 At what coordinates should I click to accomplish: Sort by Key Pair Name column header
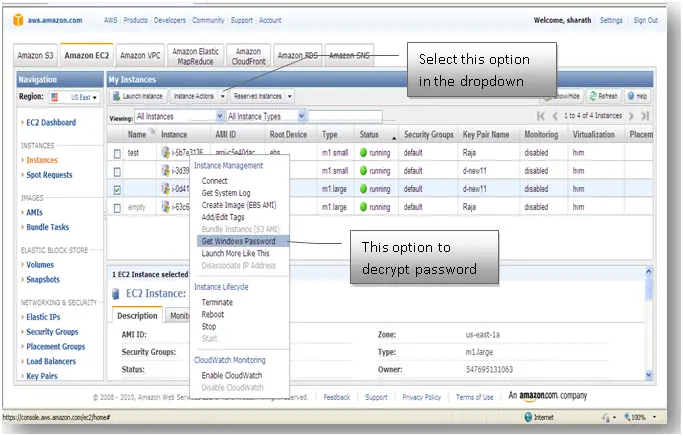[x=486, y=135]
